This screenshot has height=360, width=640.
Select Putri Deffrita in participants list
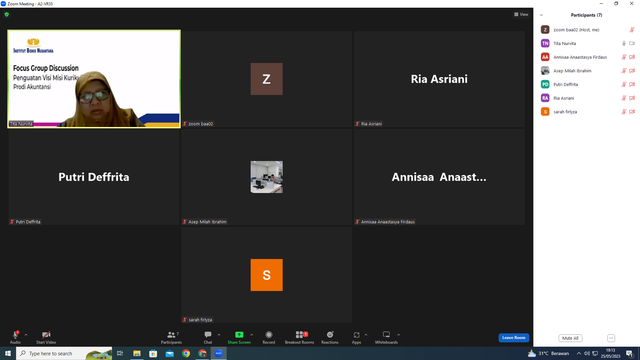[x=587, y=84]
